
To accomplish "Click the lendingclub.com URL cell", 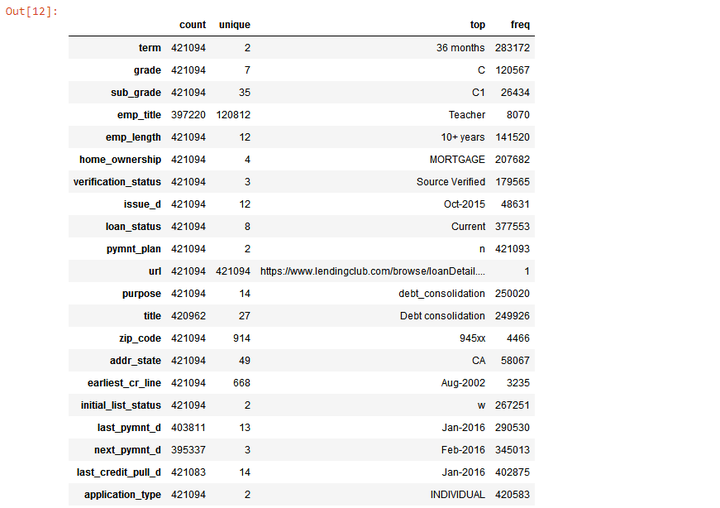I will point(372,271).
